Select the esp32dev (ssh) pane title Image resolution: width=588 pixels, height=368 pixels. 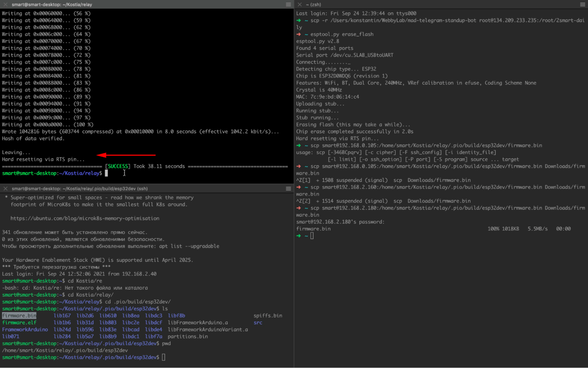(80, 189)
